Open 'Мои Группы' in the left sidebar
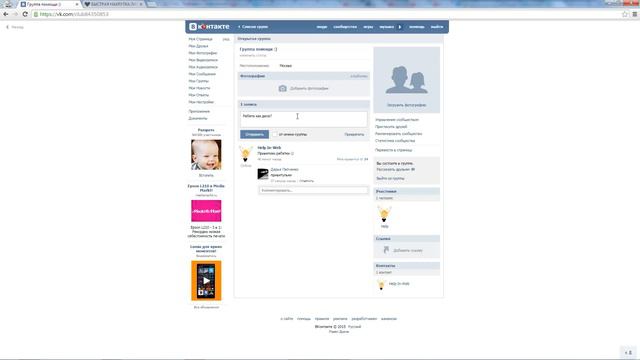This screenshot has width=640, height=360. pyautogui.click(x=198, y=81)
